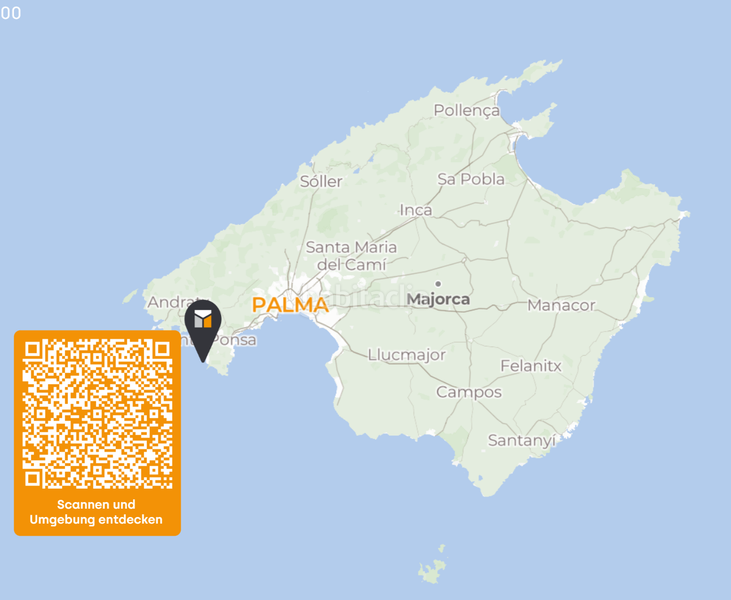
Task: Click the Manacor town label
Action: [x=561, y=305]
